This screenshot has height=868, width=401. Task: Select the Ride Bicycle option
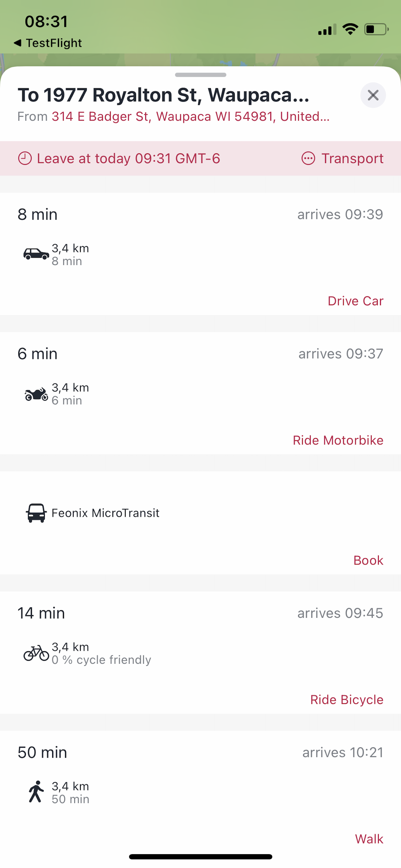pyautogui.click(x=347, y=700)
